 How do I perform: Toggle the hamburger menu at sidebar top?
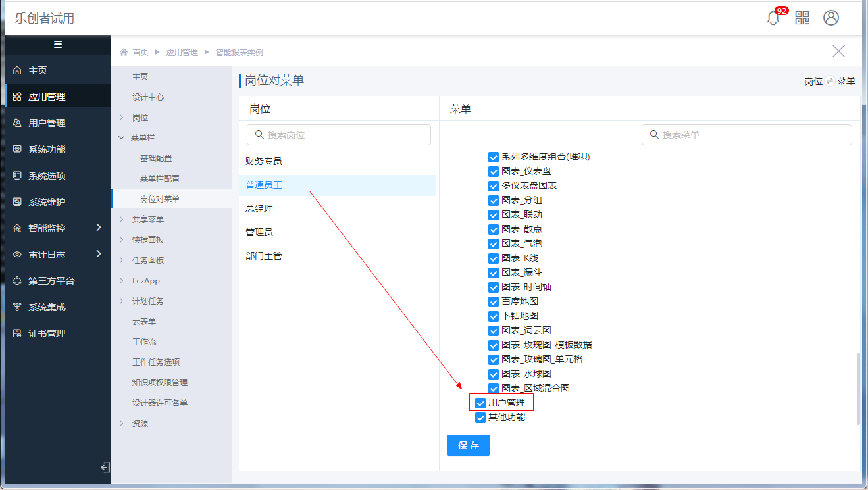[58, 45]
